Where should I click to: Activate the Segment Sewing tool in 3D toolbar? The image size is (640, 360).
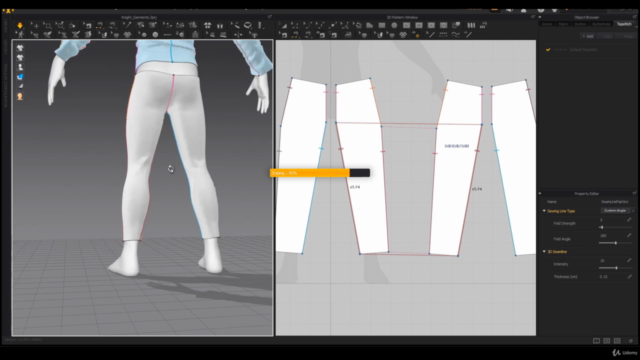[100, 25]
